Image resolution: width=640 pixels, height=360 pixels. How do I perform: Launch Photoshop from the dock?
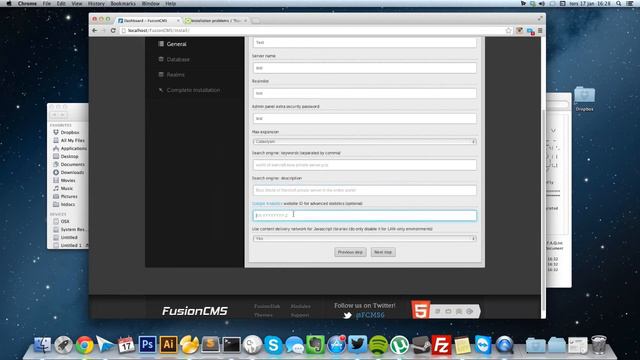tap(147, 345)
